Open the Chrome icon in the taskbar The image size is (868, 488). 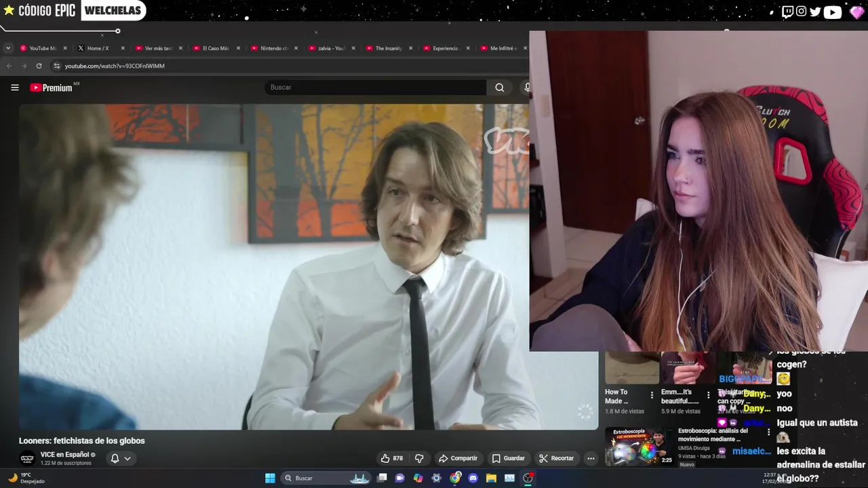pyautogui.click(x=455, y=478)
